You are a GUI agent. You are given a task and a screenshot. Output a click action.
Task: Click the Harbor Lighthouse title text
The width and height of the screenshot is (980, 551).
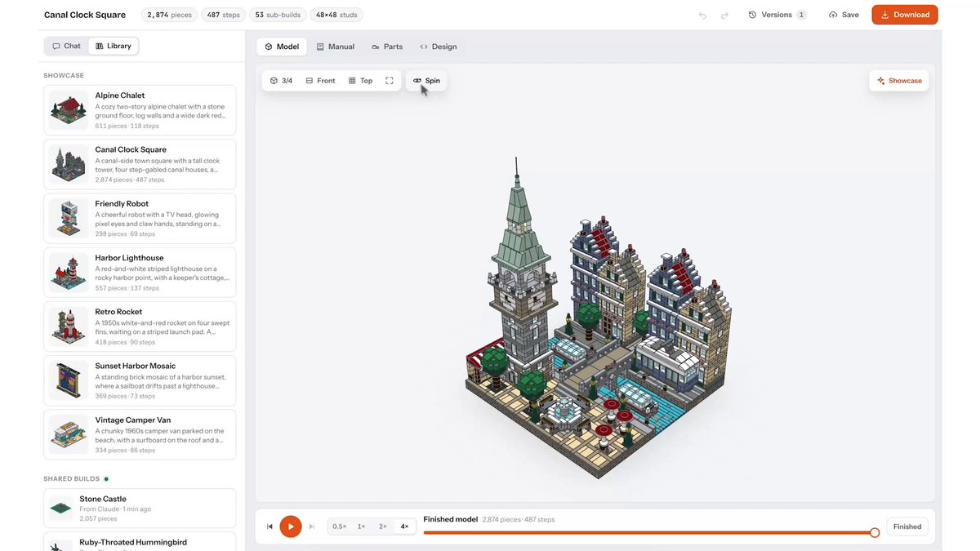(x=129, y=258)
